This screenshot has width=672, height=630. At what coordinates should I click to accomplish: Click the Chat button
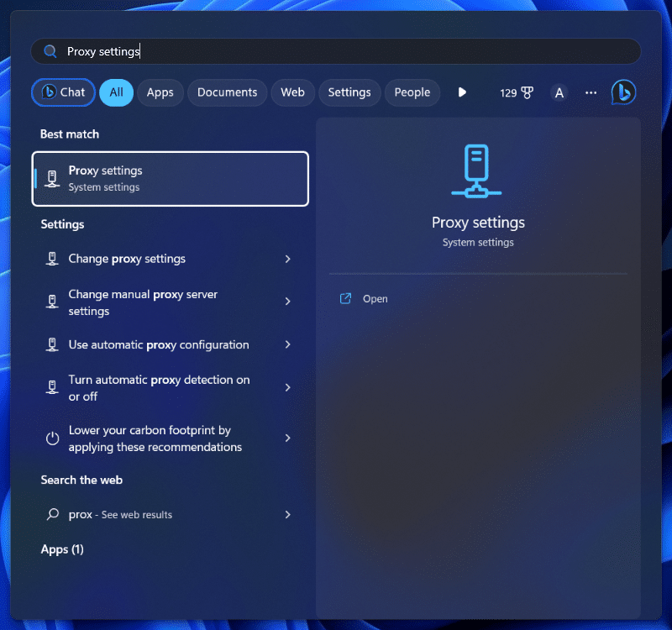click(62, 92)
